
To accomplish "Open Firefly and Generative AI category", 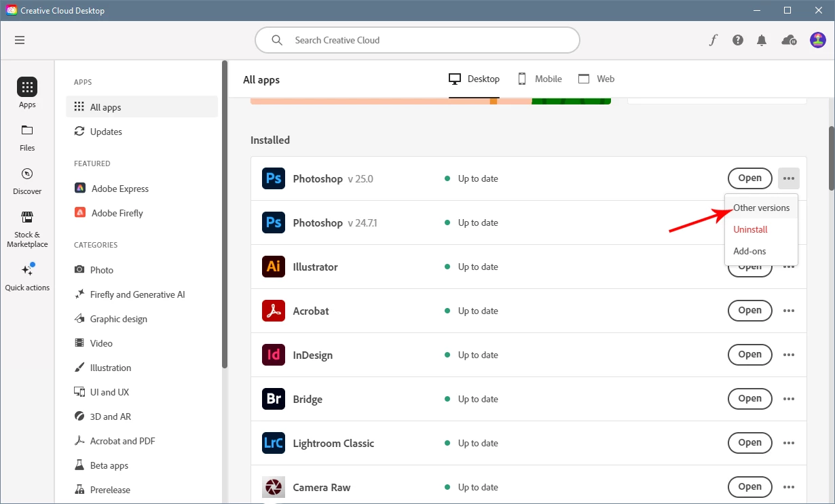I will [x=142, y=294].
